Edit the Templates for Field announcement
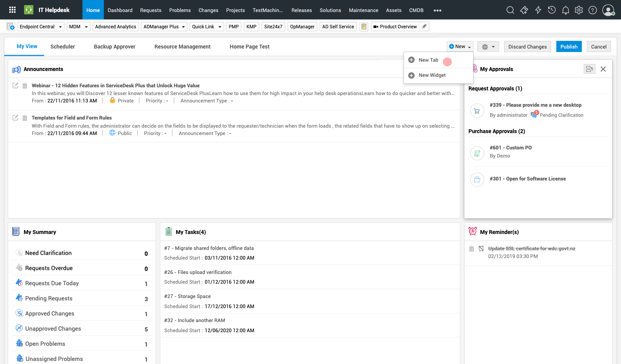This screenshot has height=364, width=621. [x=16, y=118]
